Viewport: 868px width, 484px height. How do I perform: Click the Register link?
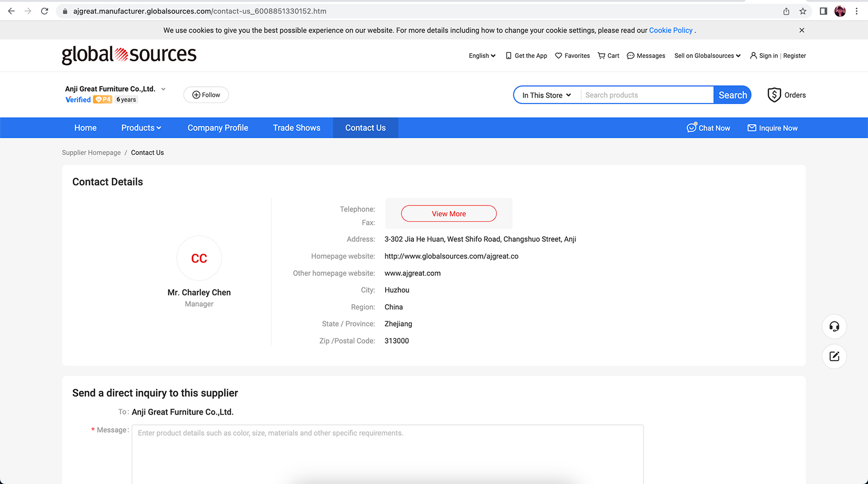pos(794,56)
